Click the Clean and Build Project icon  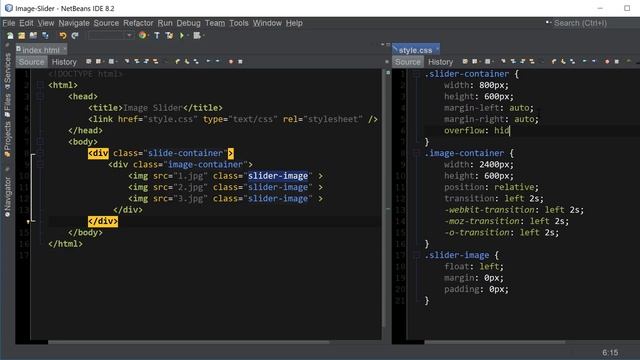169,36
